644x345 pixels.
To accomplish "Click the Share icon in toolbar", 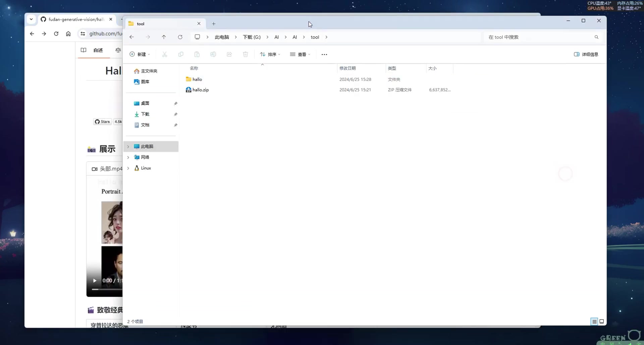I will click(x=229, y=54).
